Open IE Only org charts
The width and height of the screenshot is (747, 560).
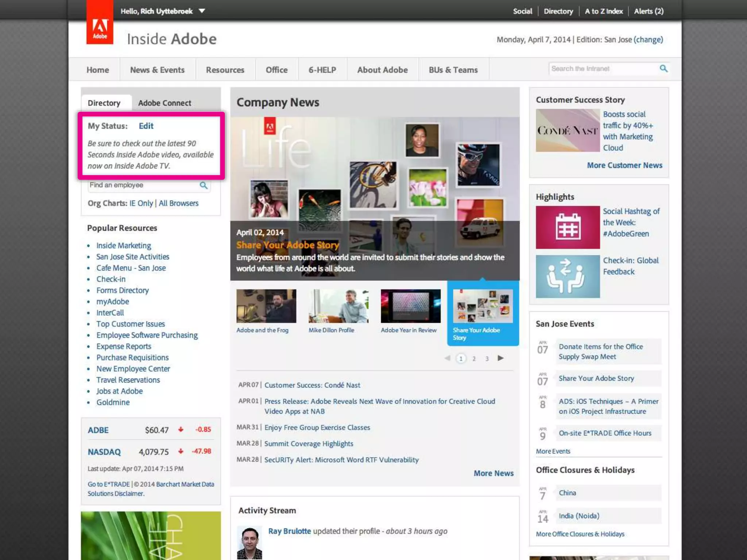click(x=141, y=203)
